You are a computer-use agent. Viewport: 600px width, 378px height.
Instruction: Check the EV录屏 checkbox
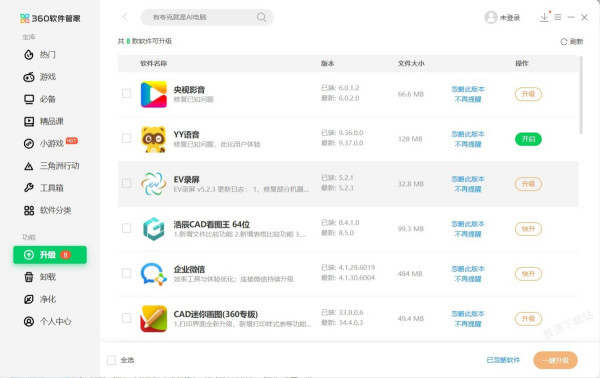[x=126, y=183]
